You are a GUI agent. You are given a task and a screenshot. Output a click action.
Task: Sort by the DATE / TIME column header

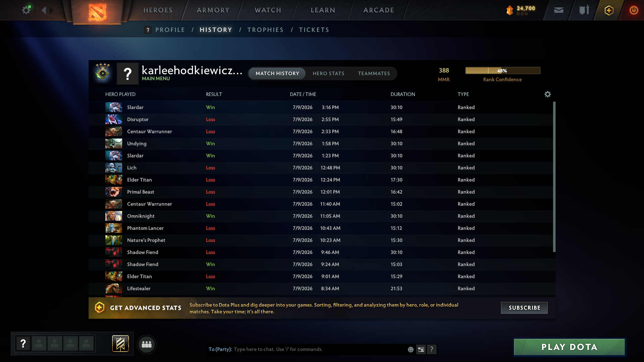click(x=303, y=94)
